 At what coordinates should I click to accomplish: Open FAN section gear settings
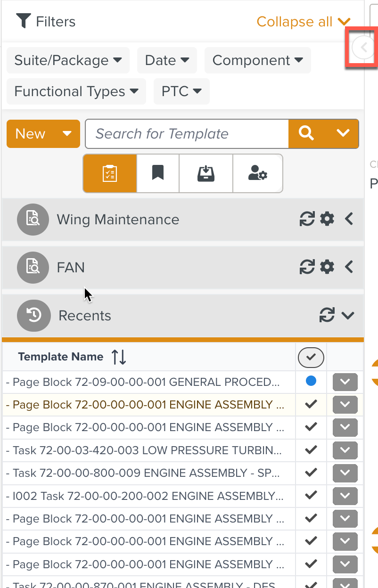point(327,267)
